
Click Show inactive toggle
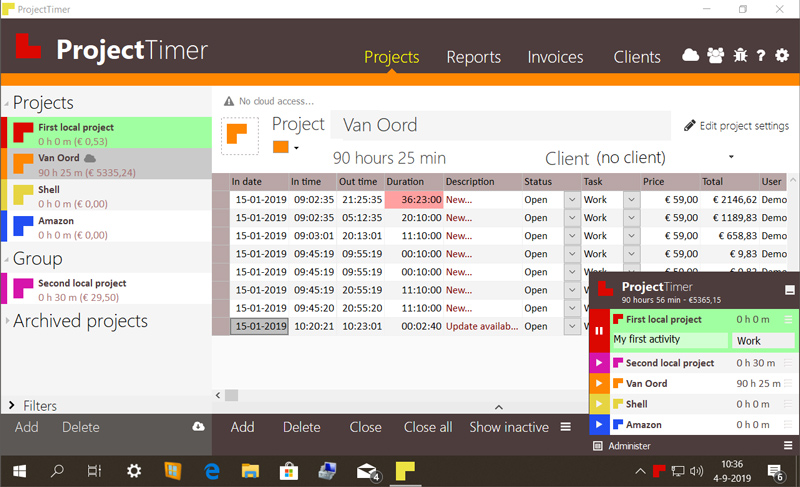[509, 427]
